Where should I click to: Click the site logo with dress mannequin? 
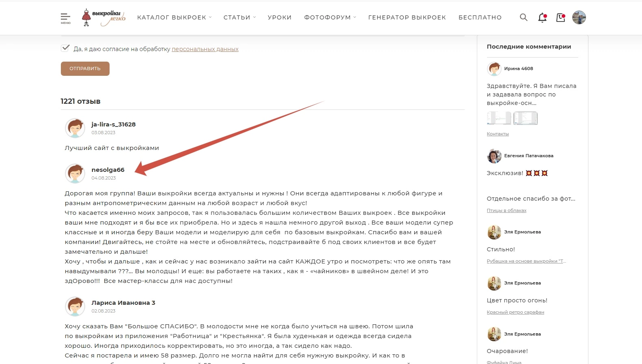pyautogui.click(x=103, y=17)
